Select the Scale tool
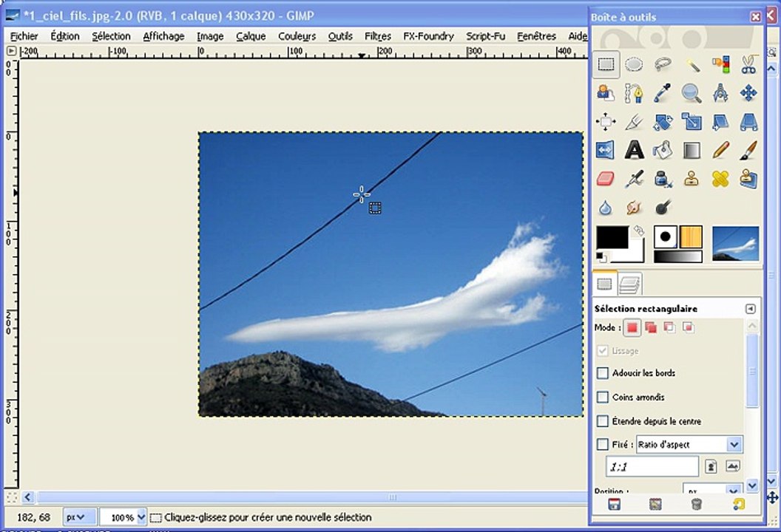This screenshot has height=532, width=781. 692,121
